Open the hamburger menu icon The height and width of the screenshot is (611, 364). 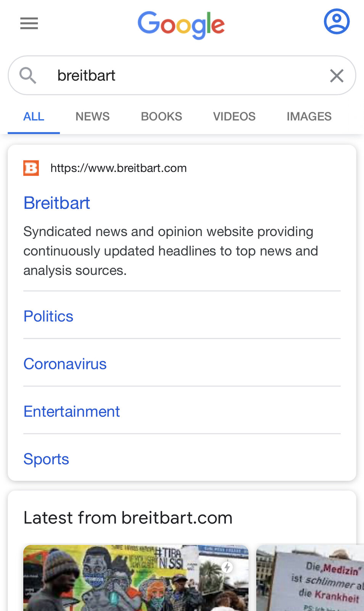[x=29, y=23]
